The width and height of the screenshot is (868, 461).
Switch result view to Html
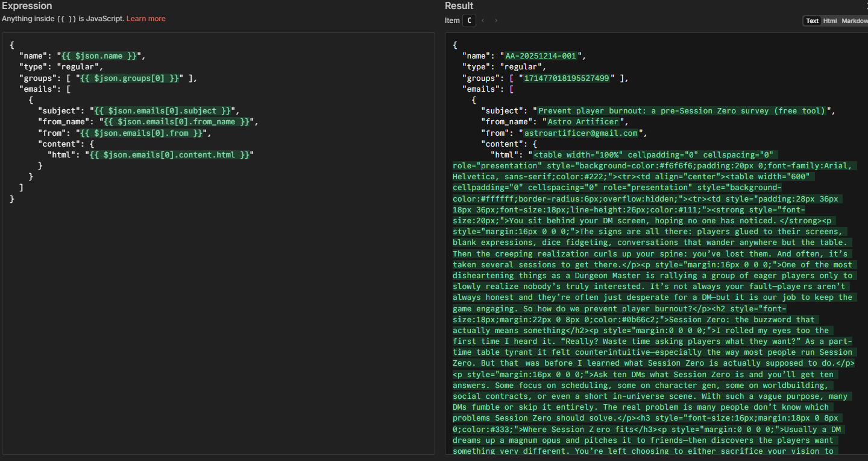pyautogui.click(x=830, y=21)
